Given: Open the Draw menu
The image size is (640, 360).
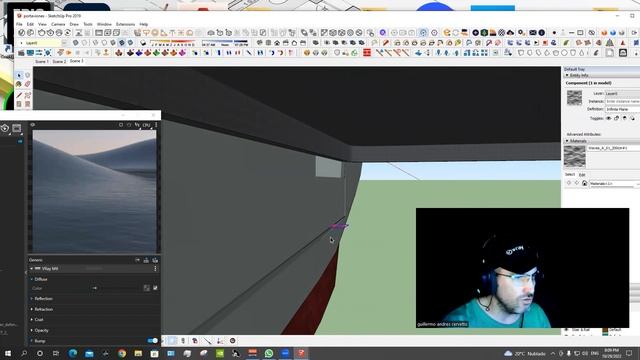Looking at the screenshot, I should coord(74,24).
